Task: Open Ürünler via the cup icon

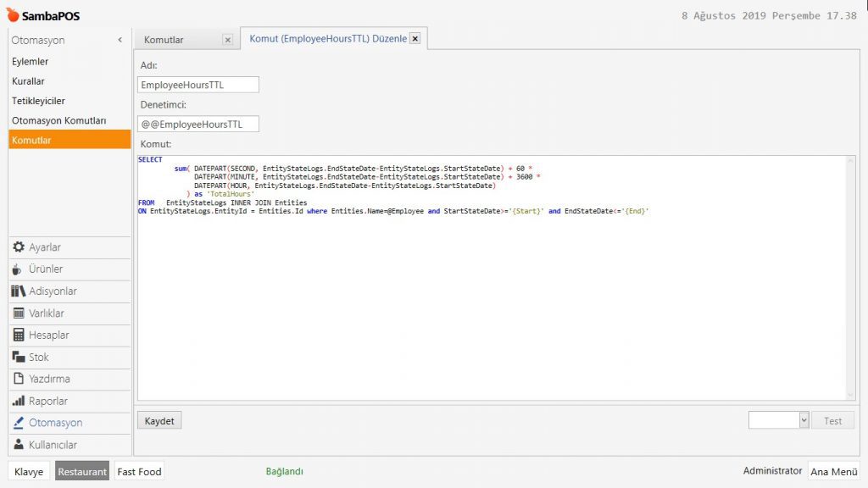Action: tap(19, 269)
